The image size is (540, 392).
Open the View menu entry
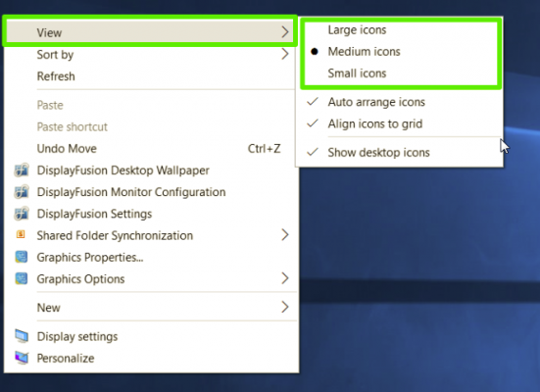(151, 32)
